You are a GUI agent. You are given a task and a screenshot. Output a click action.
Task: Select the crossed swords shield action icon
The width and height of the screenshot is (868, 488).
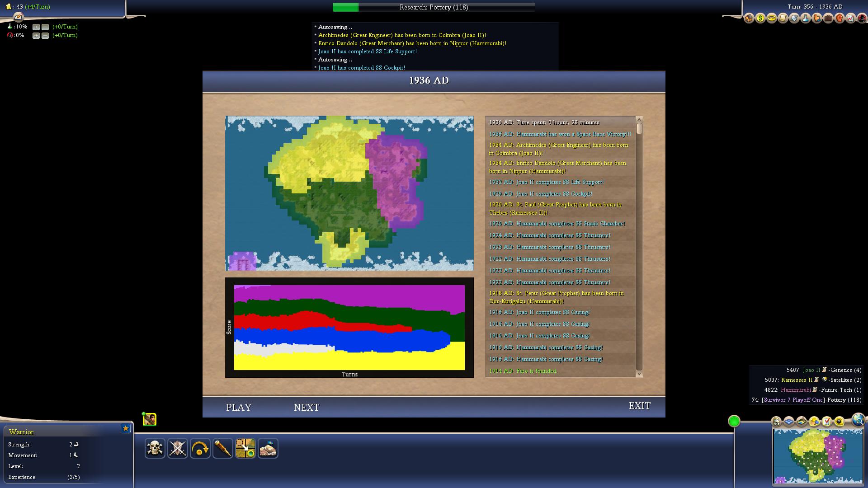tap(178, 448)
